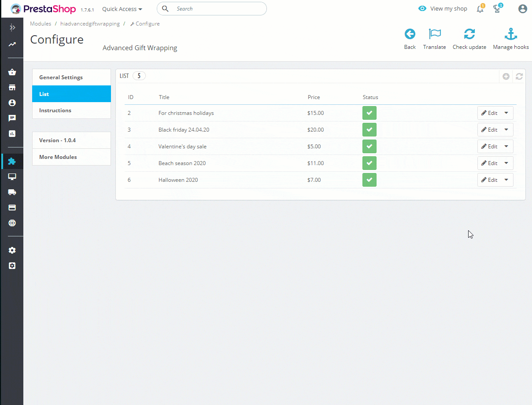
Task: Open the Customer Service chat icon in sidebar
Action: [12, 118]
